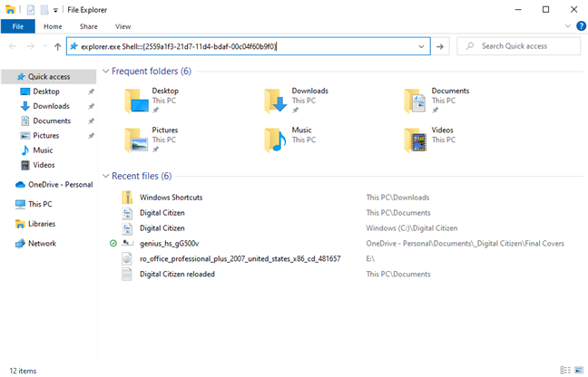Click the pin icon beside Downloads in the navigation pane
Viewport: 588px width, 377px height.
91,106
